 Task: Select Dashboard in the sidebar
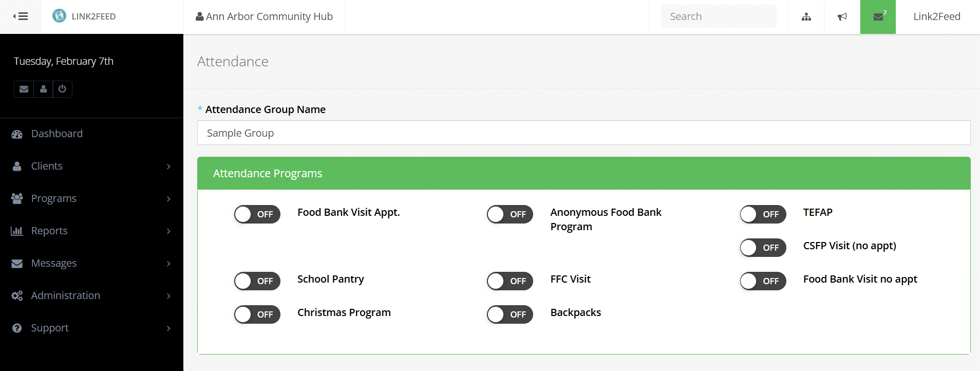[x=56, y=134]
